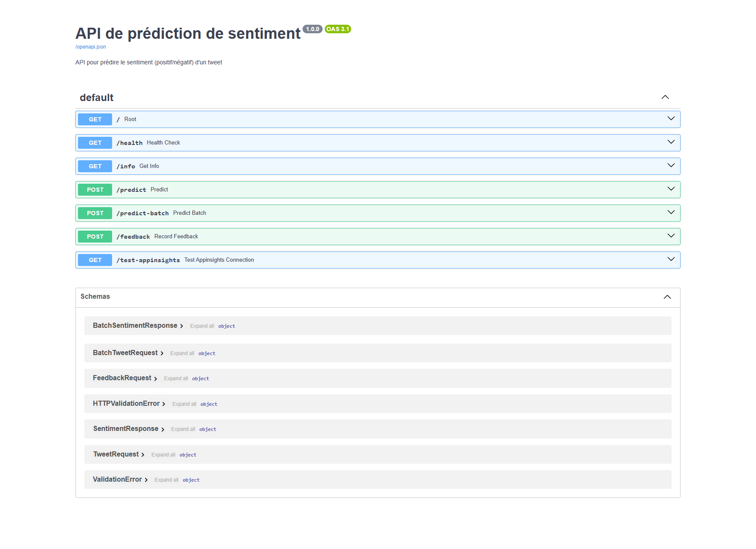
Task: Click Expand all for BatchTweetRequest
Action: 182,353
